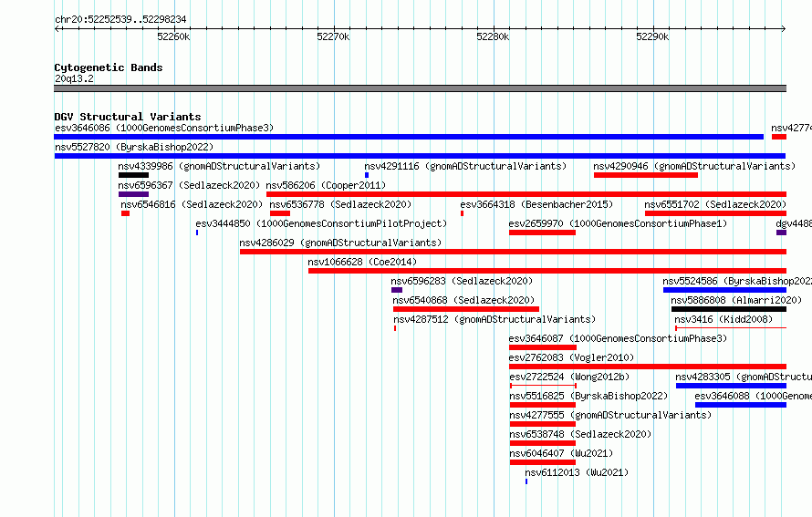This screenshot has height=517, width=812.
Task: Click the nsv1066628 Coe2014 label
Action: coord(362,262)
